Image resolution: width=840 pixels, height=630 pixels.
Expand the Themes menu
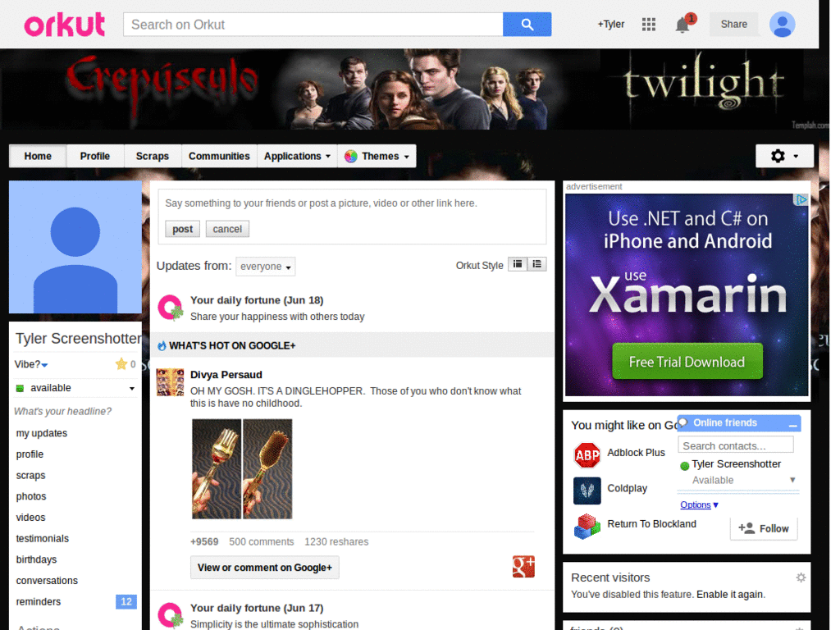377,156
